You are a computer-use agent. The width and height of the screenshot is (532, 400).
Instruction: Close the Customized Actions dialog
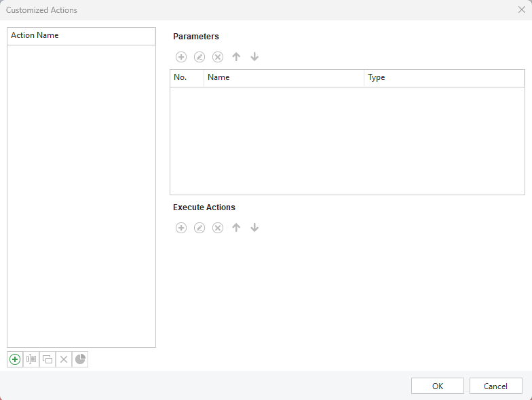click(522, 9)
